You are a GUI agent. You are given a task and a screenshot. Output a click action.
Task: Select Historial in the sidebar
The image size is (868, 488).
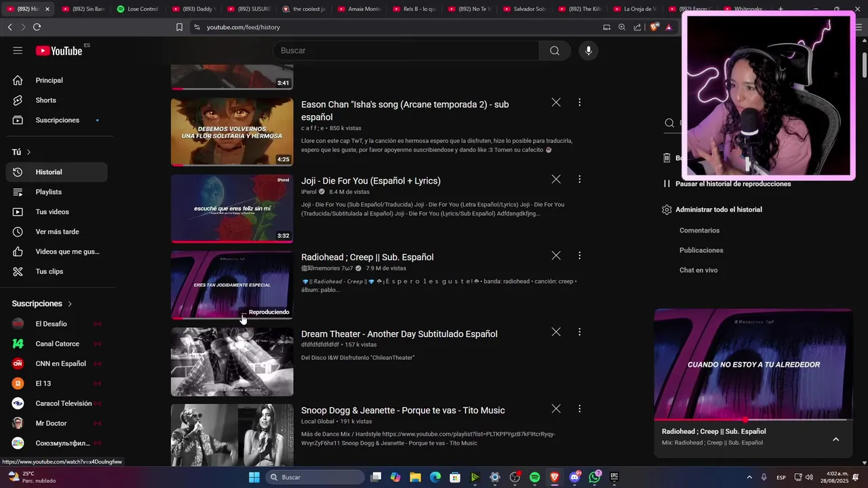click(57, 172)
